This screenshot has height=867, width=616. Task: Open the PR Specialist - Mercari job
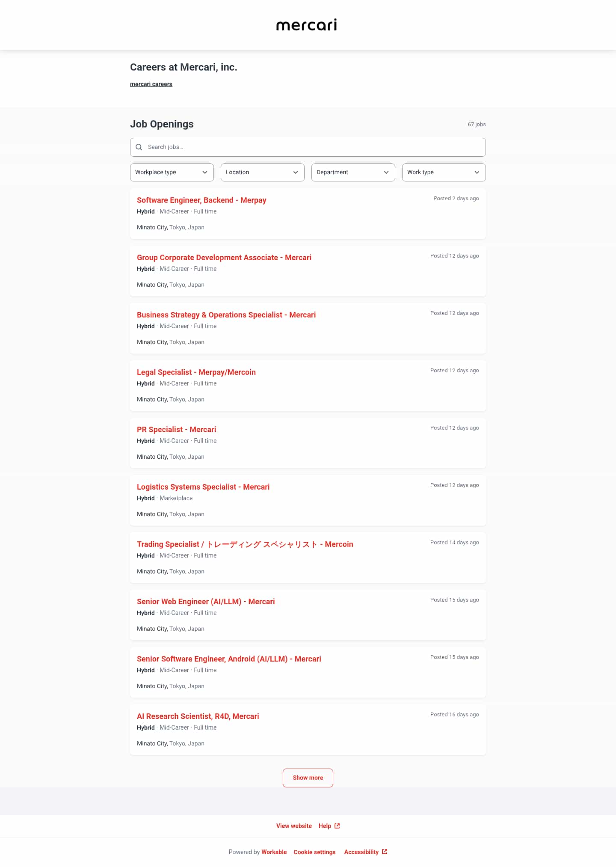tap(176, 430)
